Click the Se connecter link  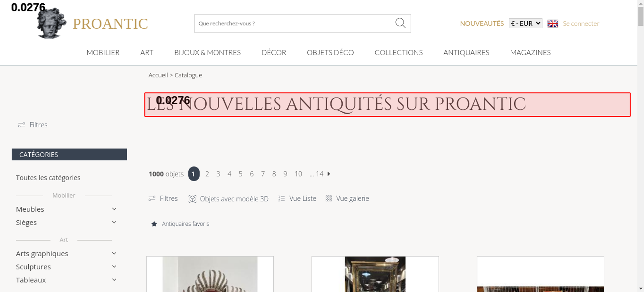point(581,23)
